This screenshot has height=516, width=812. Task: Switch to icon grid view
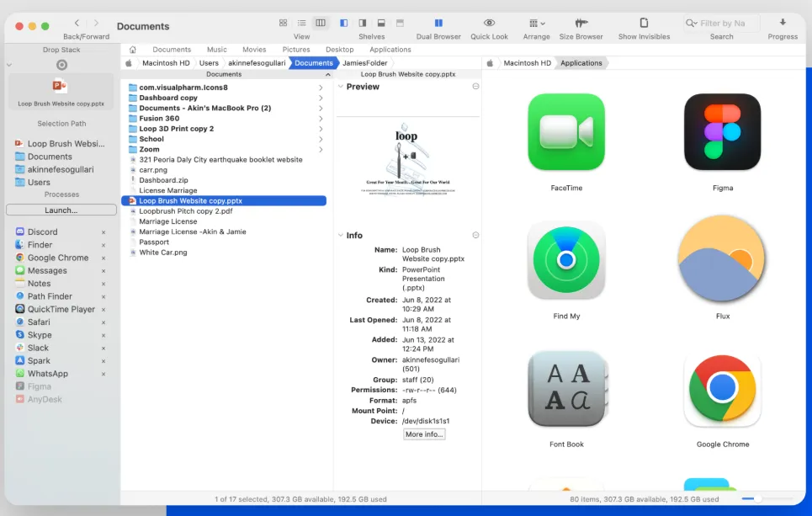283,23
